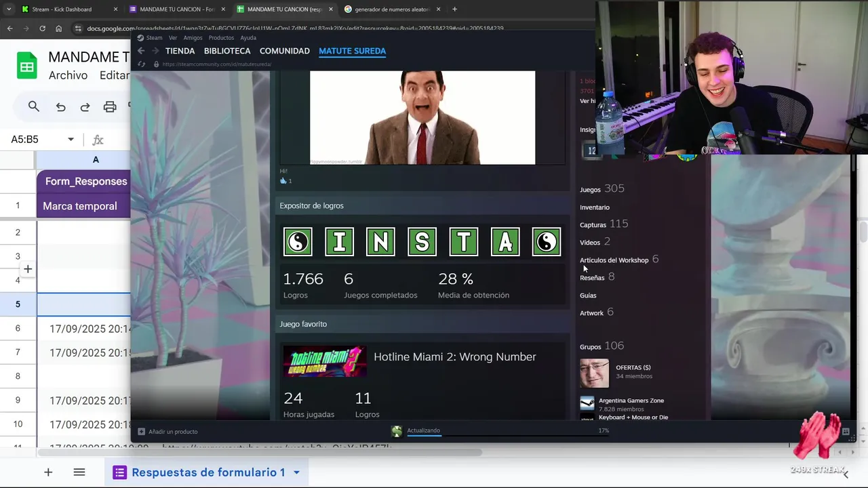Screen dimensions: 868x488
Task: Open Amigos menu in Steam
Action: (x=193, y=38)
